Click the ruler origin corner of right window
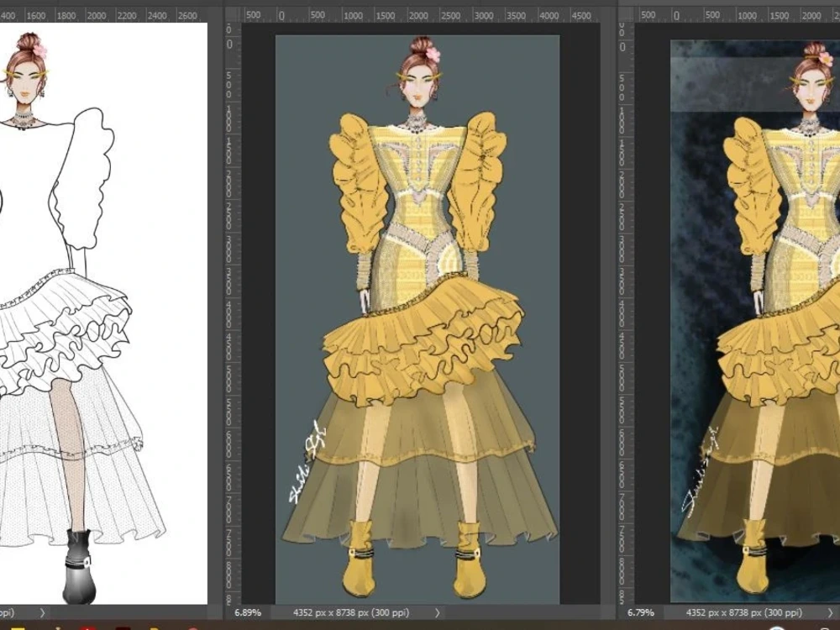 coord(626,15)
